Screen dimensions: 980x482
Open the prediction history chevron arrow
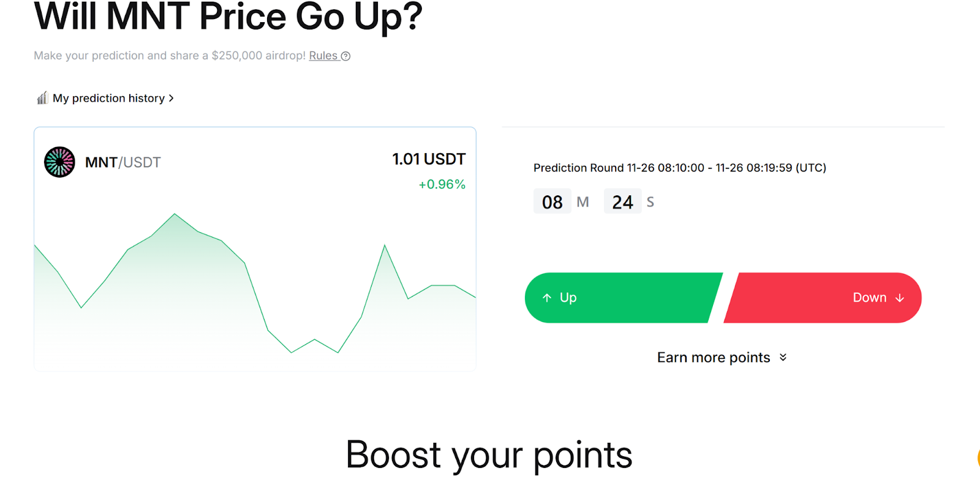point(171,98)
